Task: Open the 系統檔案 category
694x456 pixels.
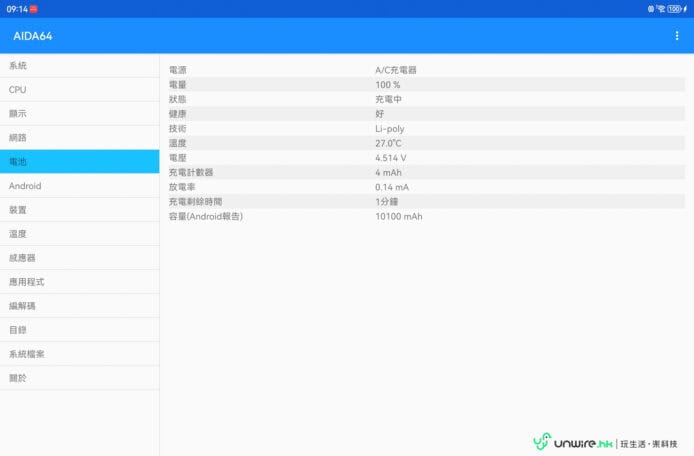Action: point(80,354)
